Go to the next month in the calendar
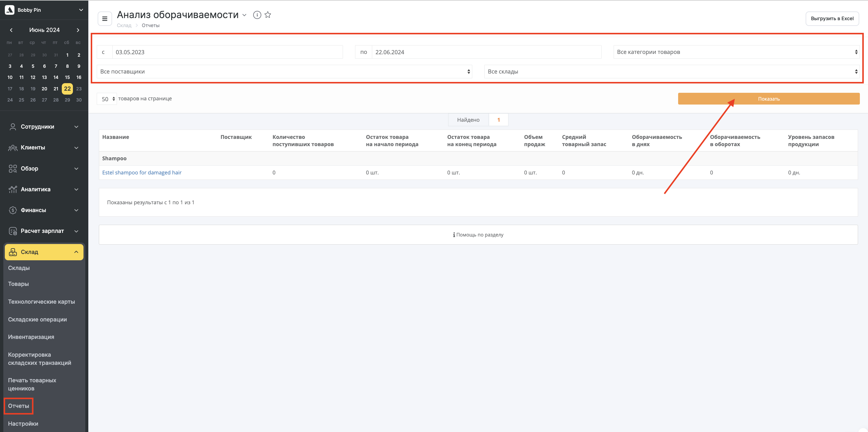 coord(78,30)
